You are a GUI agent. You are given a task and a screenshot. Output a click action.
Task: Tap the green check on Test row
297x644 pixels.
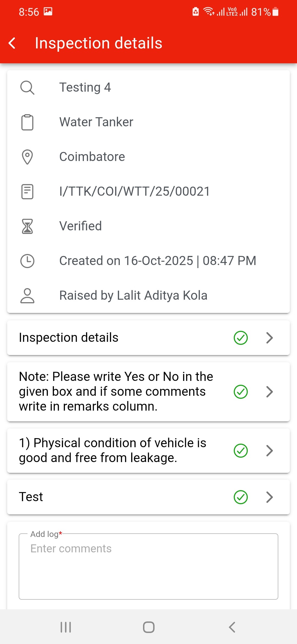point(241,497)
